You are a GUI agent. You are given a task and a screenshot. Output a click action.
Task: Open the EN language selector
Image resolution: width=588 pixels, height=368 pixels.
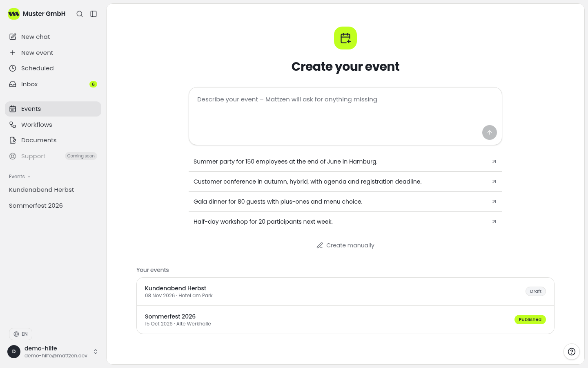coord(20,334)
